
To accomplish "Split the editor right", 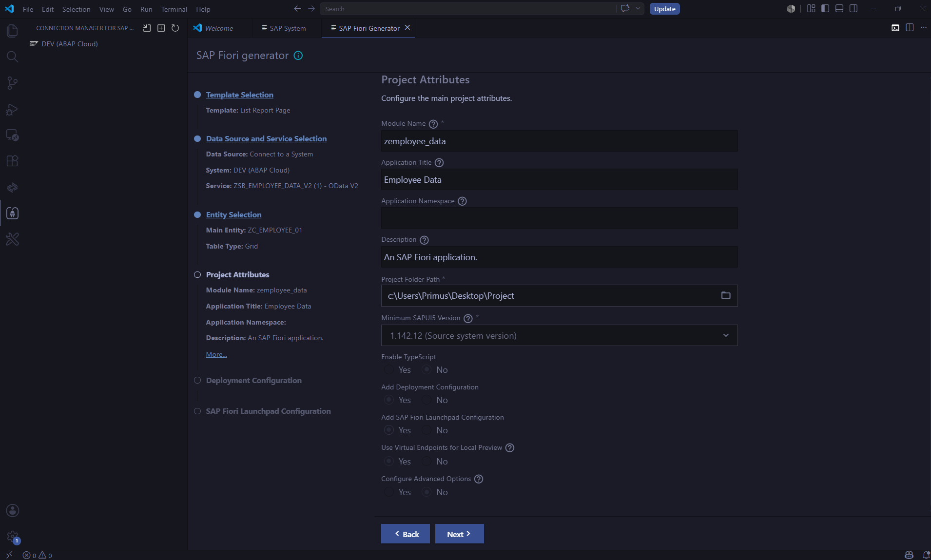I will (x=910, y=28).
